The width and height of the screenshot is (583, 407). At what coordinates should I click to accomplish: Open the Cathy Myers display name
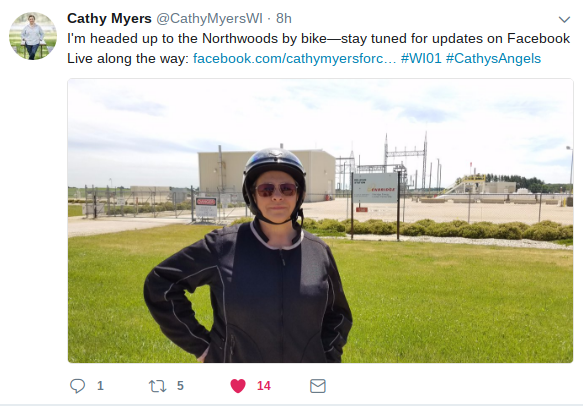pyautogui.click(x=109, y=18)
